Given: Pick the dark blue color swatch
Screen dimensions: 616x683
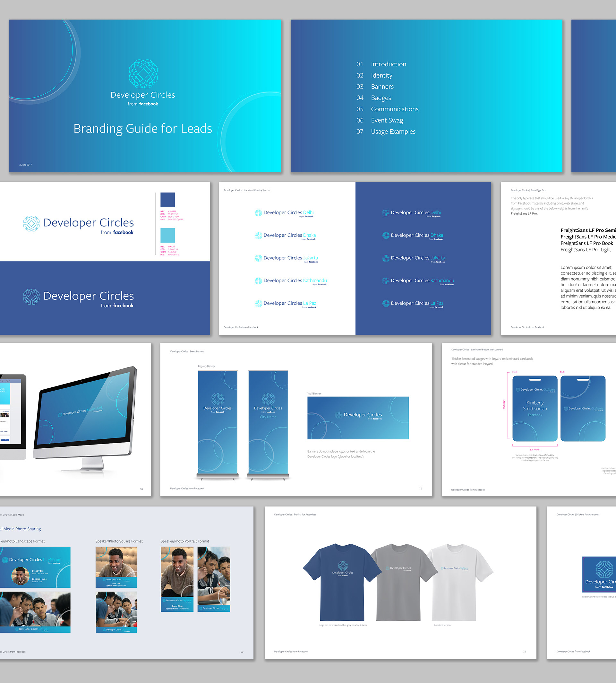Looking at the screenshot, I should (167, 200).
